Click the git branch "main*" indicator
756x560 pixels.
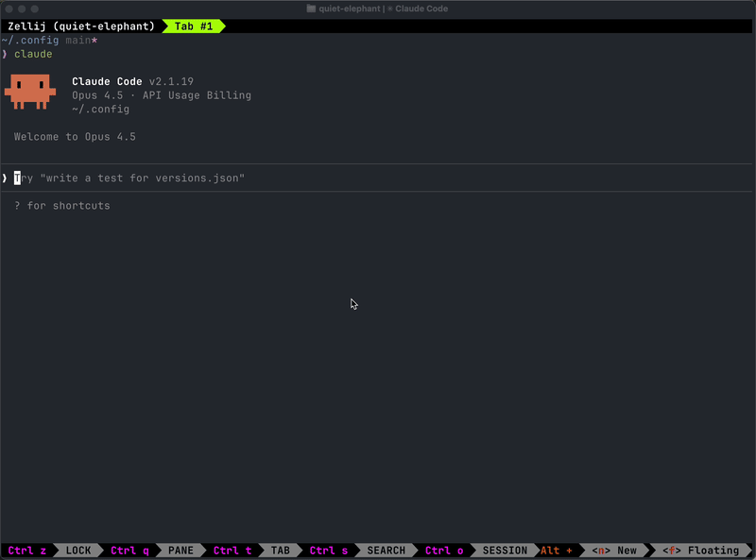81,40
